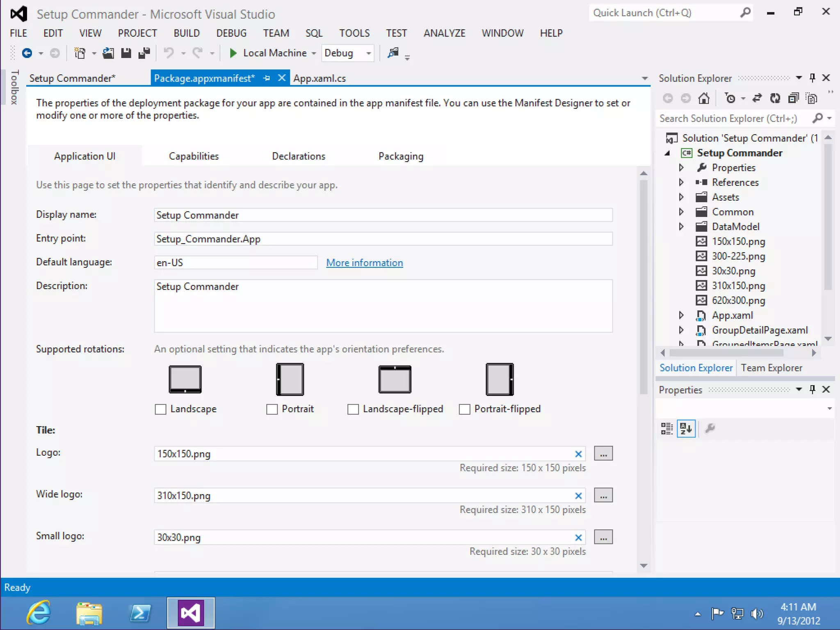The image size is (840, 630).
Task: Check the Portrait rotation option
Action: 272,409
